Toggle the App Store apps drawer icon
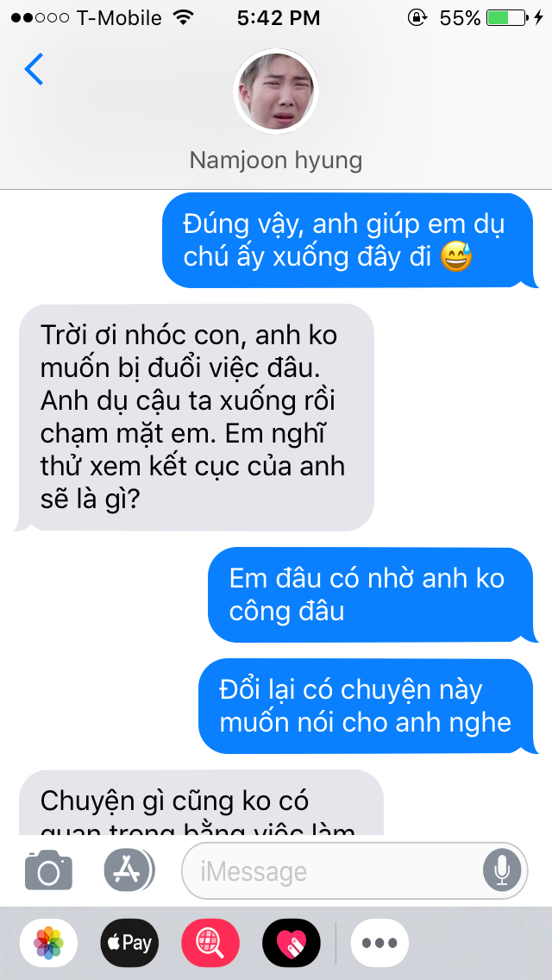Viewport: 552px width, 980px height. click(x=129, y=869)
